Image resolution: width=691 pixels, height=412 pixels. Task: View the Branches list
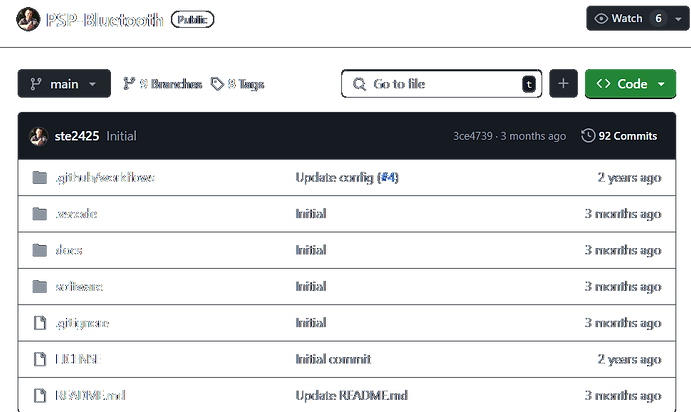tap(162, 84)
